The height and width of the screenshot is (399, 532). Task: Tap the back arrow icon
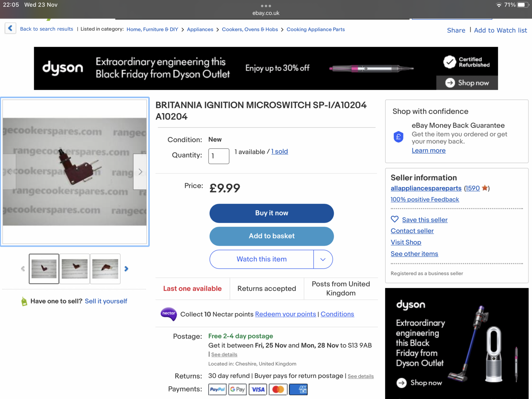tap(10, 28)
